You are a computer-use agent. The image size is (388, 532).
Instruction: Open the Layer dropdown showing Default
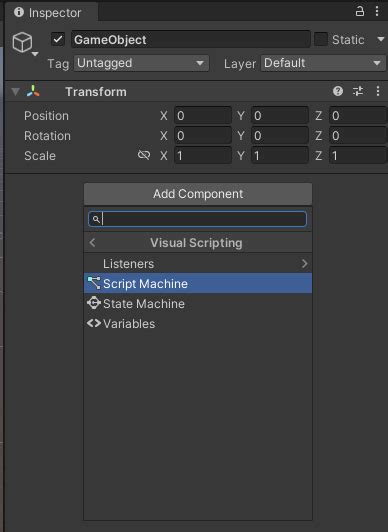323,63
